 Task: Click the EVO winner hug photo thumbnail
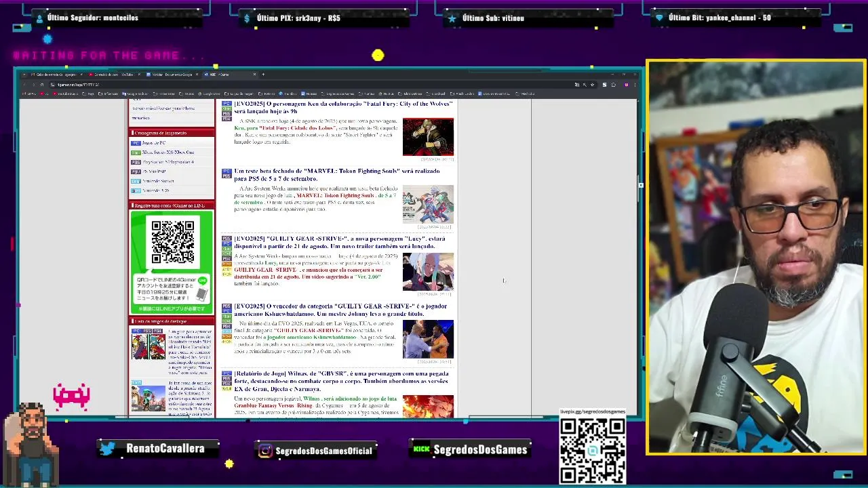pos(428,339)
